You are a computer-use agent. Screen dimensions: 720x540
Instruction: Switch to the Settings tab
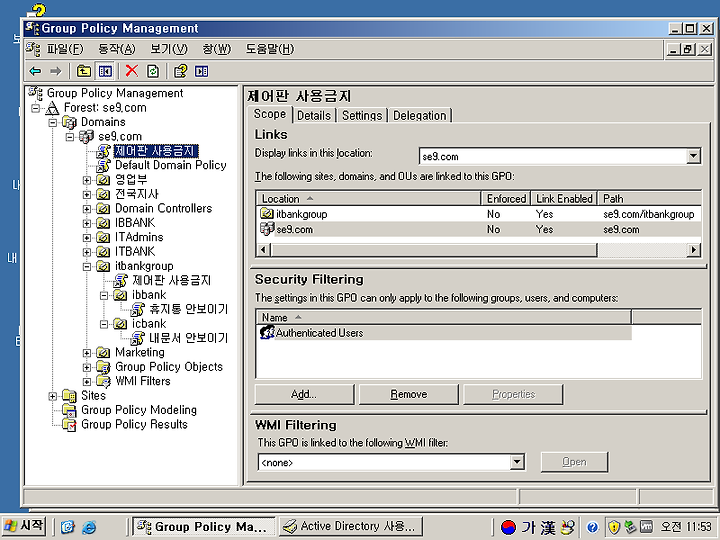pyautogui.click(x=362, y=115)
